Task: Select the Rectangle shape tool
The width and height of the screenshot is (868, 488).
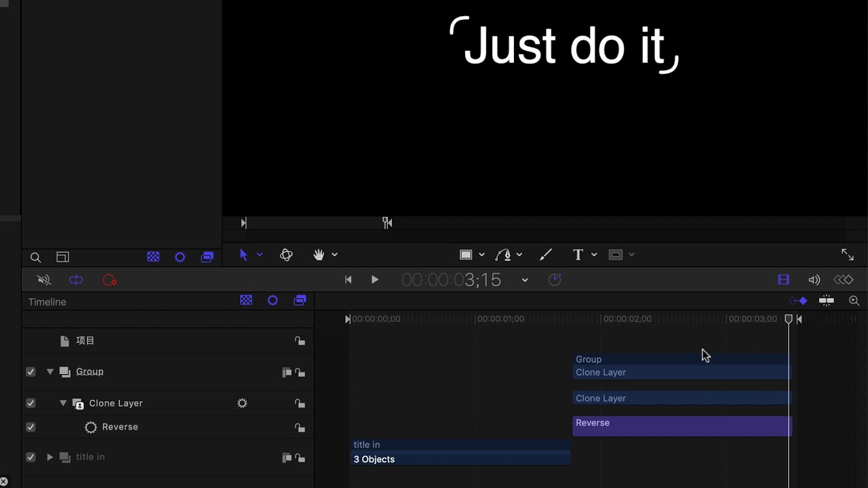Action: (x=466, y=255)
